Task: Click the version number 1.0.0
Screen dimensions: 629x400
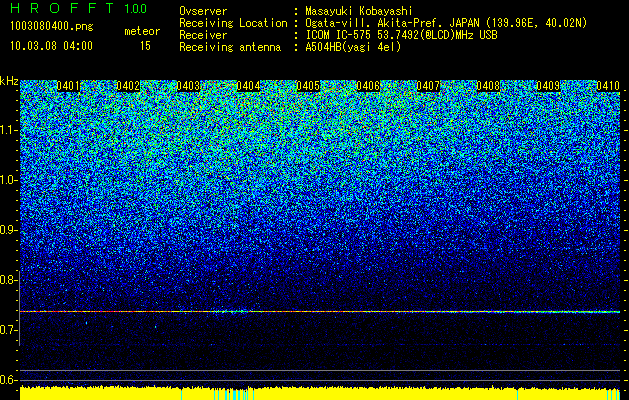Action: (136, 9)
